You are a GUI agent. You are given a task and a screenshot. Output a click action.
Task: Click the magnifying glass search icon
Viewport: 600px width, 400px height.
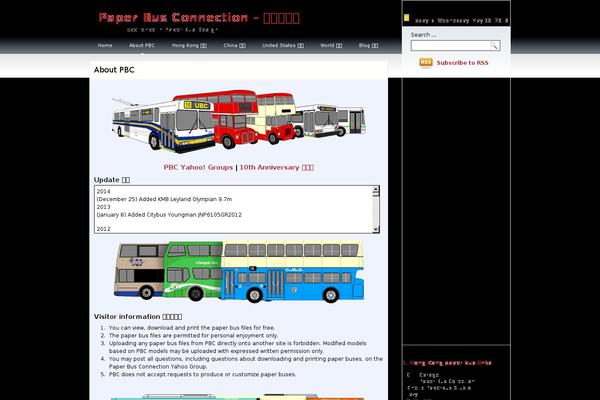pos(494,46)
